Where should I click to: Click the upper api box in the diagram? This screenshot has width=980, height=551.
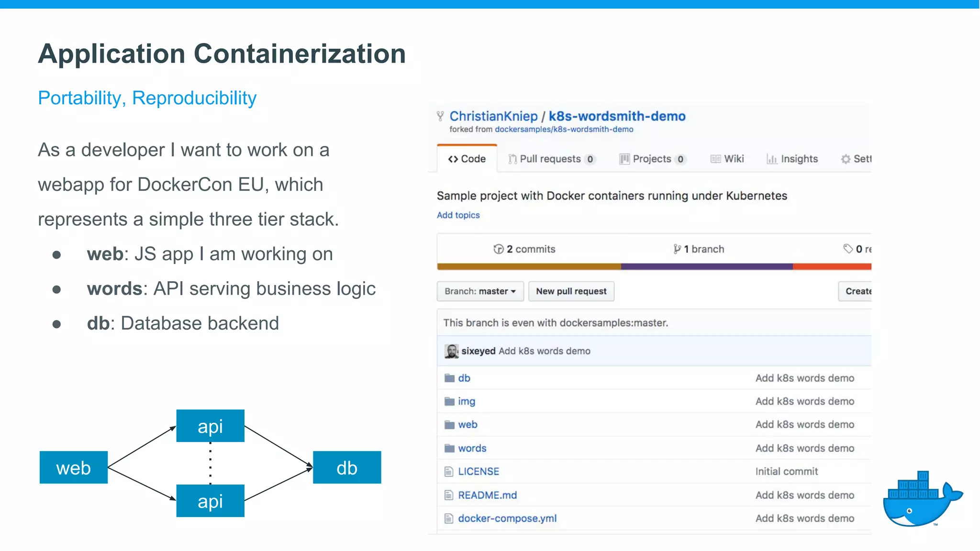click(x=210, y=426)
